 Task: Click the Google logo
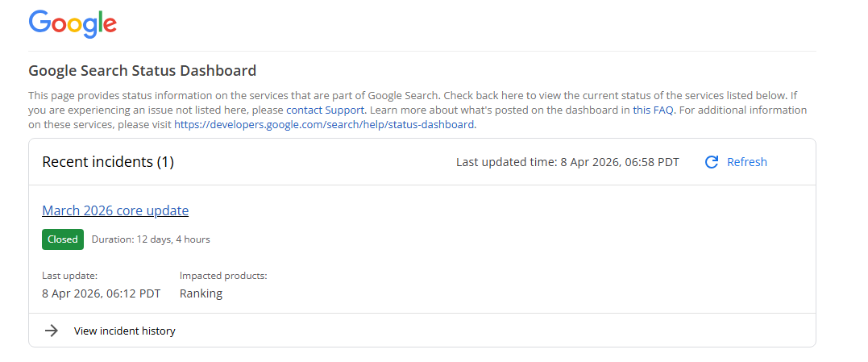(x=73, y=23)
